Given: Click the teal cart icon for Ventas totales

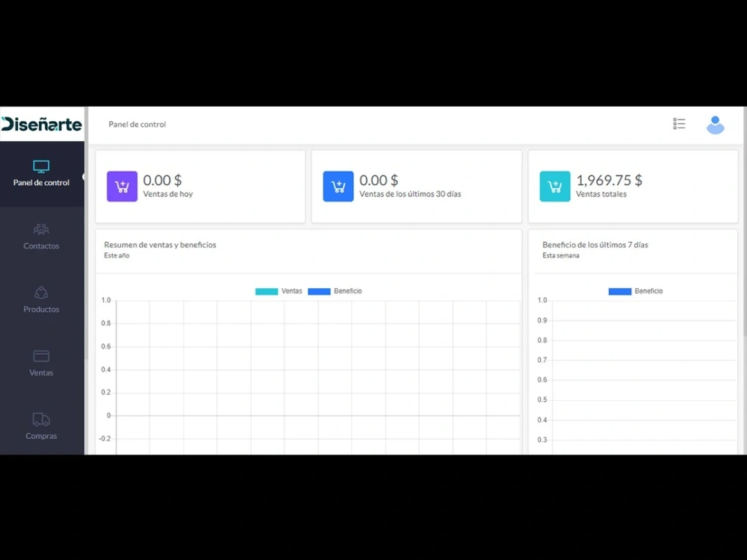Looking at the screenshot, I should pyautogui.click(x=555, y=186).
